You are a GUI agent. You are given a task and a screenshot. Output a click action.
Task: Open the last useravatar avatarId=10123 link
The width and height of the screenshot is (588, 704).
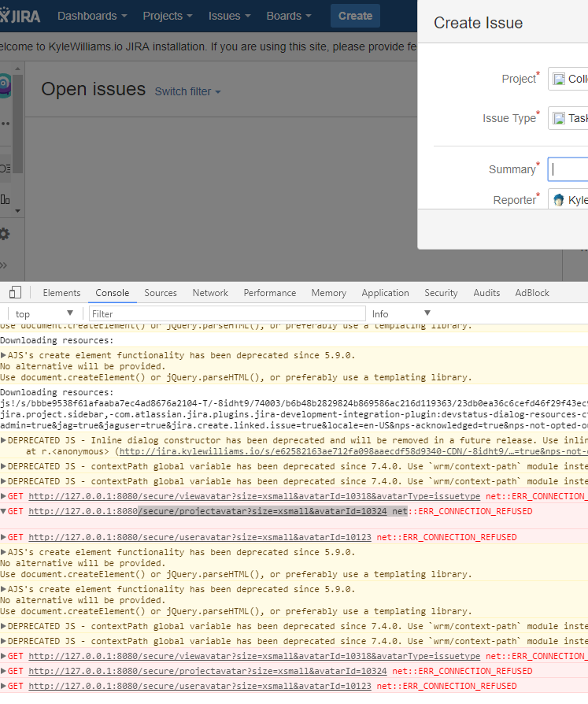[x=200, y=686]
